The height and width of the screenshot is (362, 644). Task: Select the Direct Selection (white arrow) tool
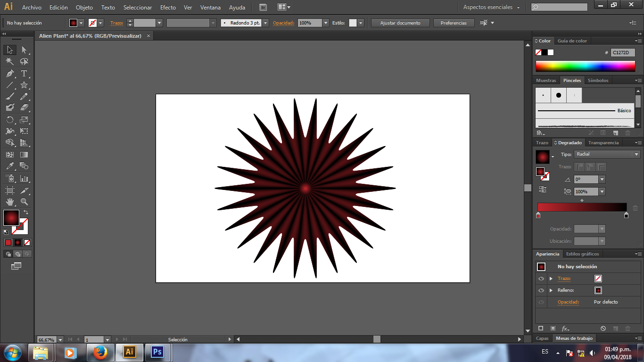click(x=24, y=50)
